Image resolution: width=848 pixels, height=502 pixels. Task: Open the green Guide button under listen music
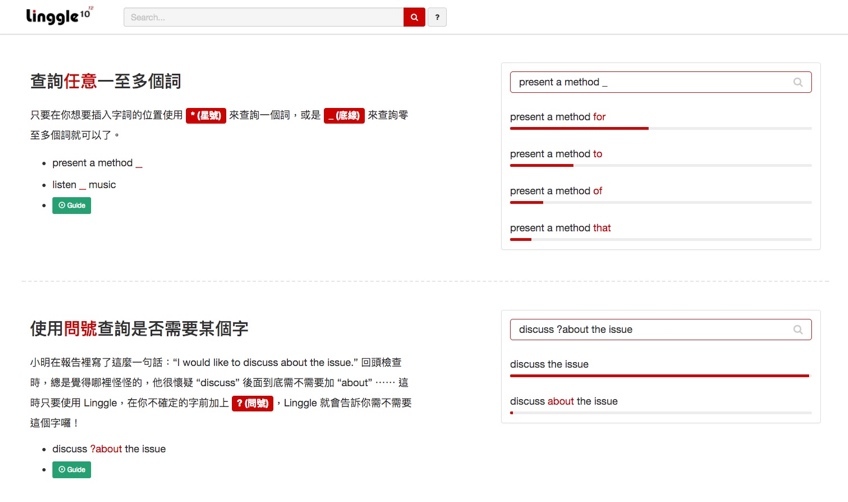[x=71, y=206]
